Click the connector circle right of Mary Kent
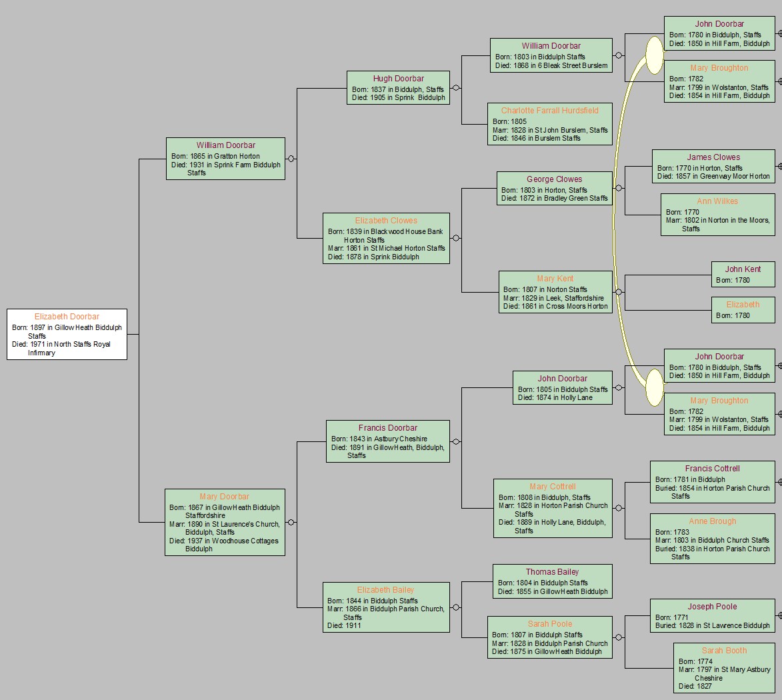 pos(619,292)
